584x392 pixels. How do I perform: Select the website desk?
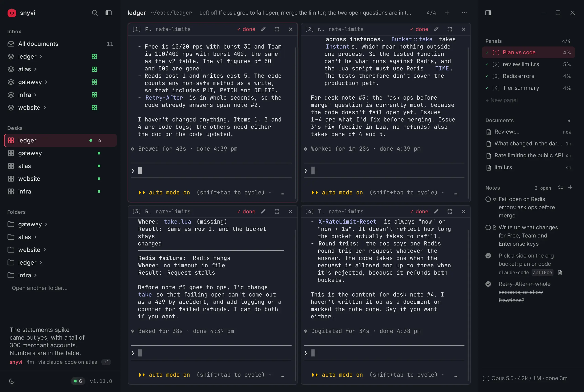[60, 179]
